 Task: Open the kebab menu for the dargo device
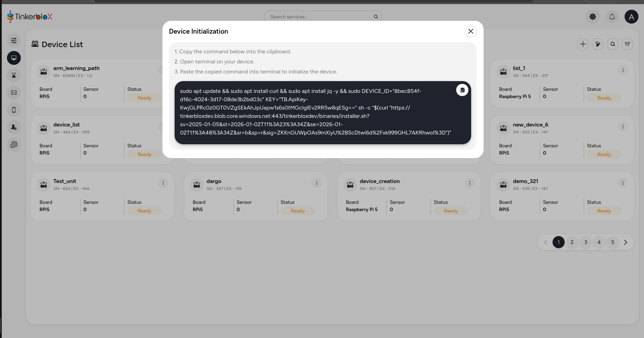[316, 183]
